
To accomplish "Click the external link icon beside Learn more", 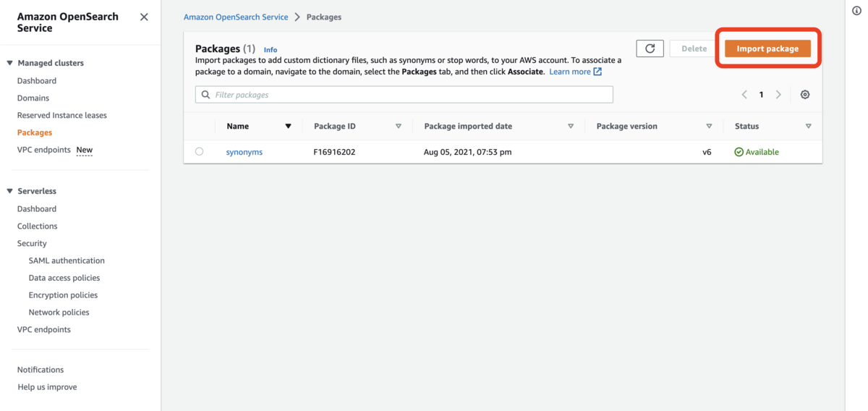I will [597, 72].
